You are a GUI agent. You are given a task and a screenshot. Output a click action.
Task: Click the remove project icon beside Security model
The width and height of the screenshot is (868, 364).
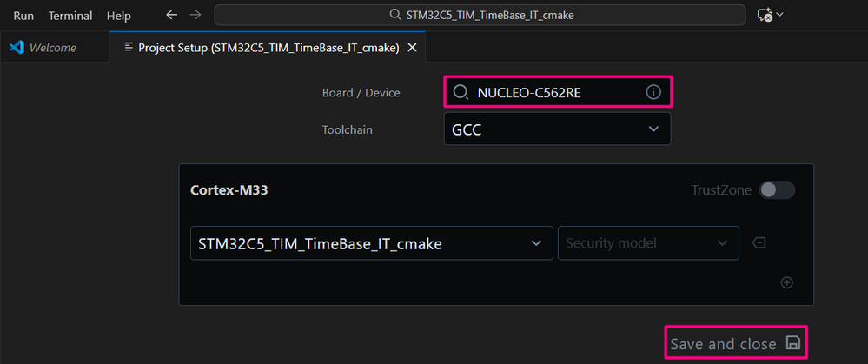coord(759,242)
